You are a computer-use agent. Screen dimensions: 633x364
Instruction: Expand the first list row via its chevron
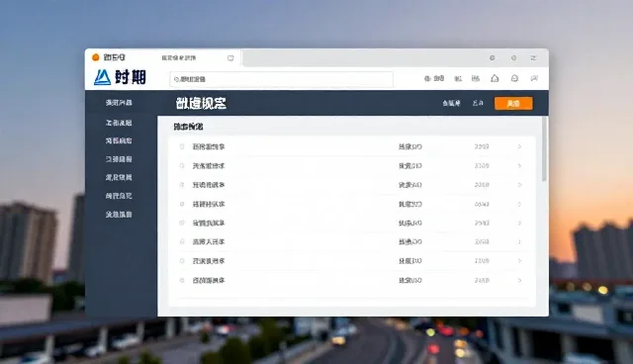click(519, 146)
